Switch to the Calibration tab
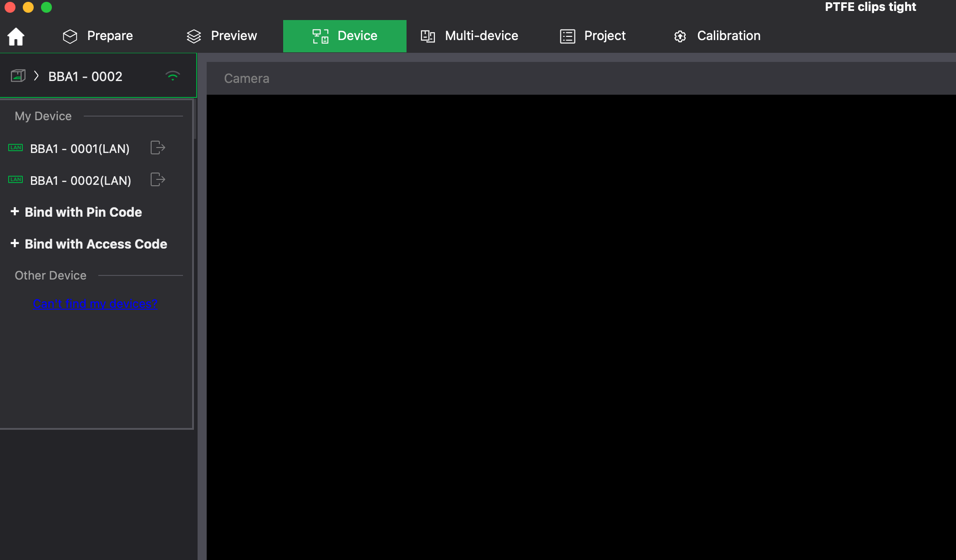Screen dimensions: 956x560 tap(728, 36)
